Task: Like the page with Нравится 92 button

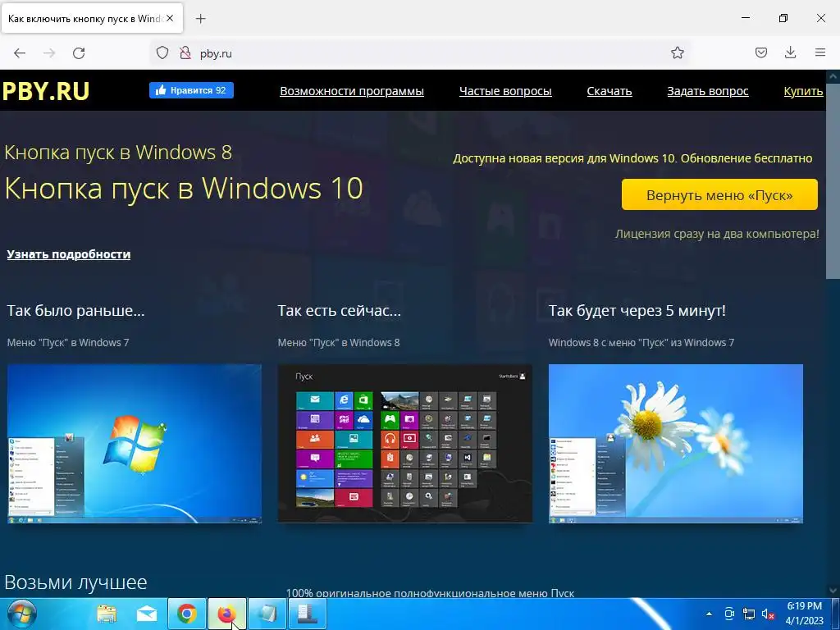Action: [191, 90]
